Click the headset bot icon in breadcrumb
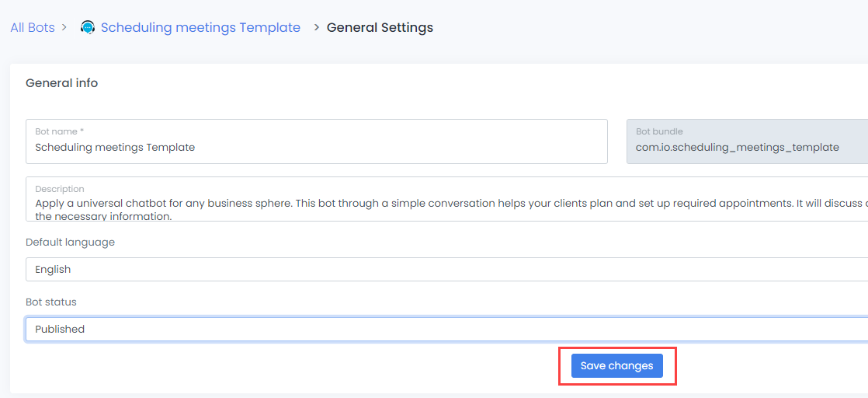868x398 pixels. click(88, 28)
